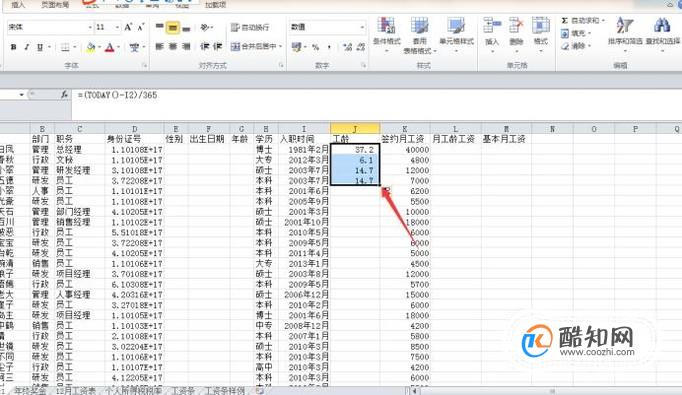This screenshot has height=395, width=682.
Task: Toggle Bold formatting button
Action: (x=13, y=47)
